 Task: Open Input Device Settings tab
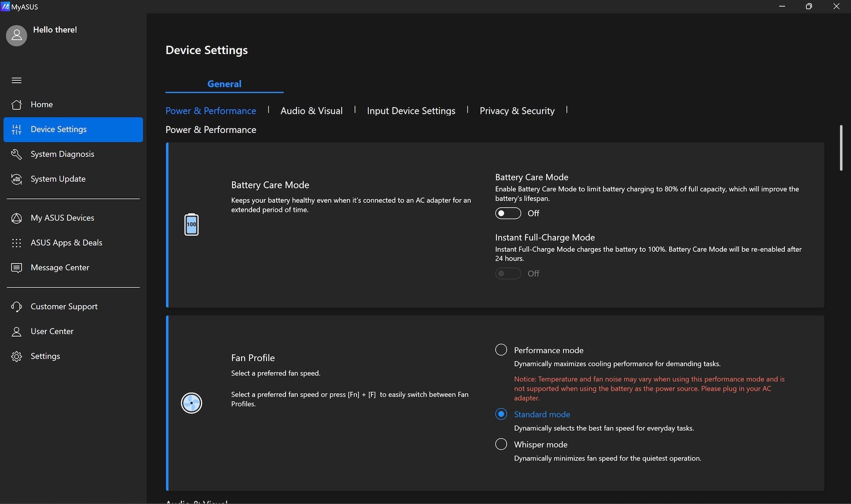tap(411, 110)
